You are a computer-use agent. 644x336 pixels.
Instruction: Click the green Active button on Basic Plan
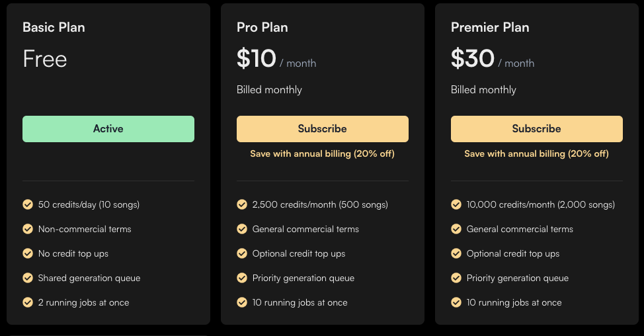pos(108,129)
